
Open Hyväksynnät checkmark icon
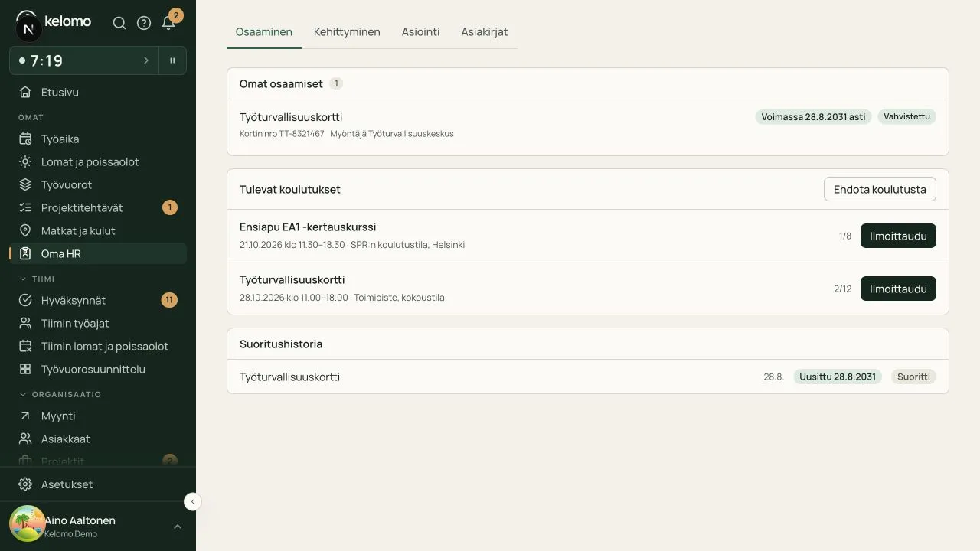pos(25,301)
